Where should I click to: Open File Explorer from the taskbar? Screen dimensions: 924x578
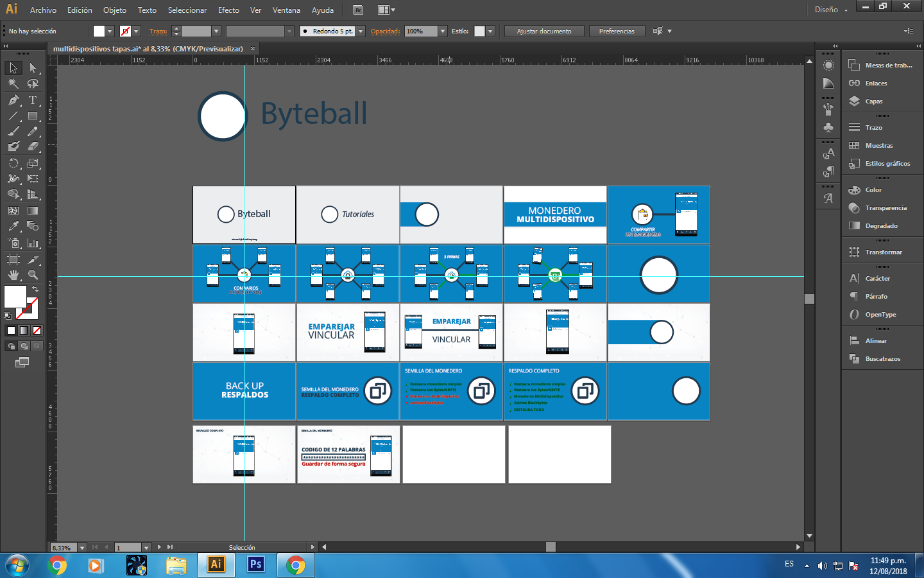pos(176,565)
